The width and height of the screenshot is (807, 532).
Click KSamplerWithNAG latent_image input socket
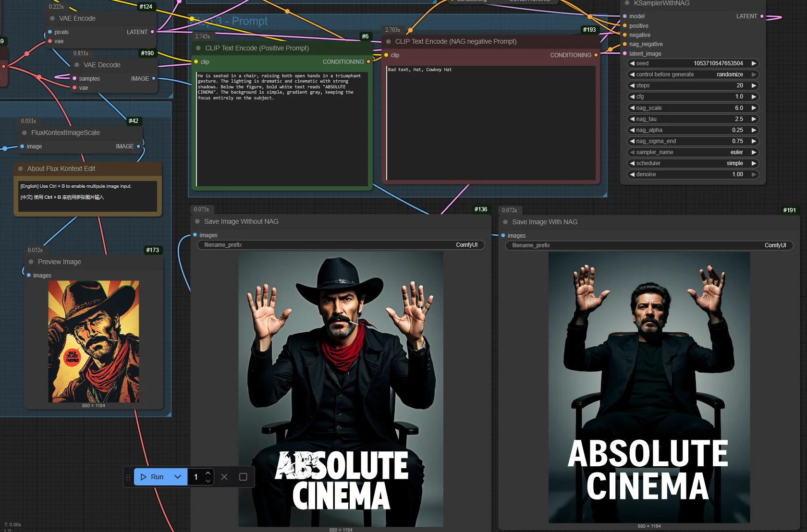click(x=625, y=53)
